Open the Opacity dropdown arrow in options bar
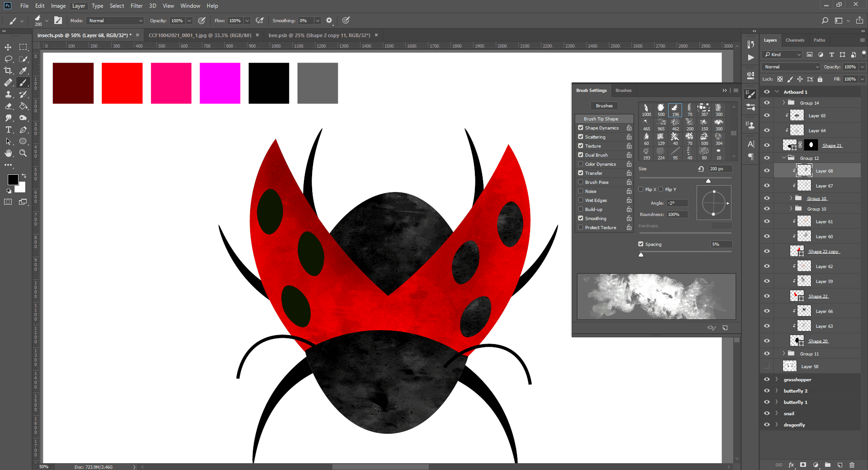 (189, 20)
